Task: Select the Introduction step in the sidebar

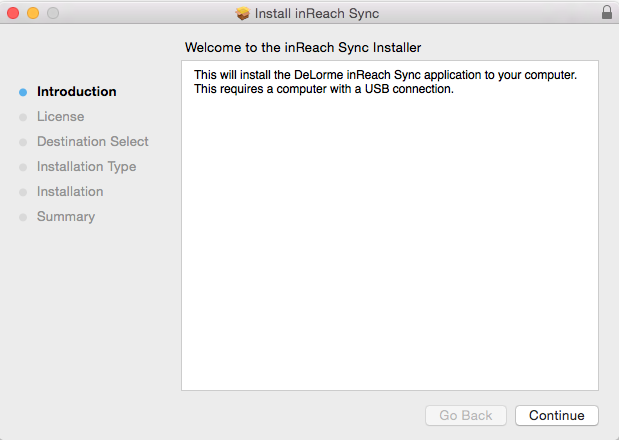Action: [x=77, y=92]
